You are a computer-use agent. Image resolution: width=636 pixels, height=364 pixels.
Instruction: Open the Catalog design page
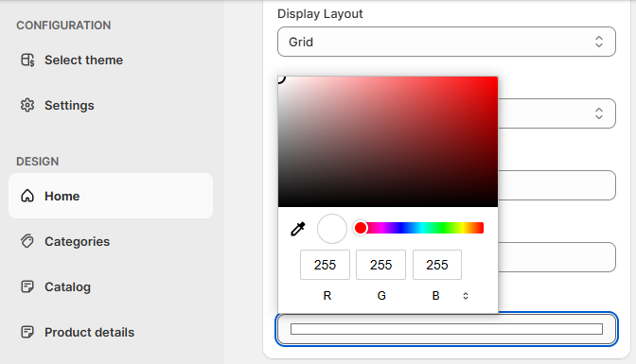[68, 286]
